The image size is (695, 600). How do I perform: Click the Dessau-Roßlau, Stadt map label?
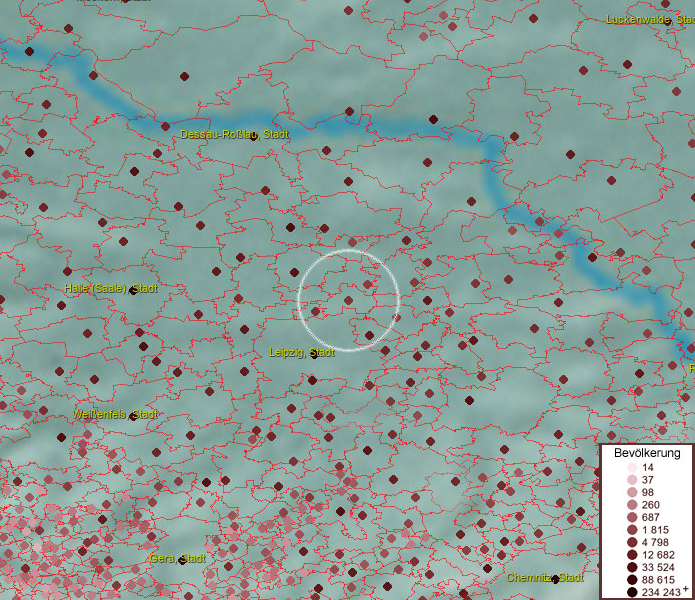[234, 134]
